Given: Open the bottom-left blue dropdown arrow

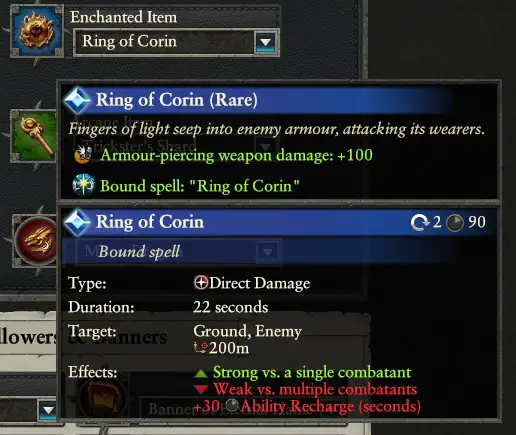Looking at the screenshot, I should pos(48,410).
